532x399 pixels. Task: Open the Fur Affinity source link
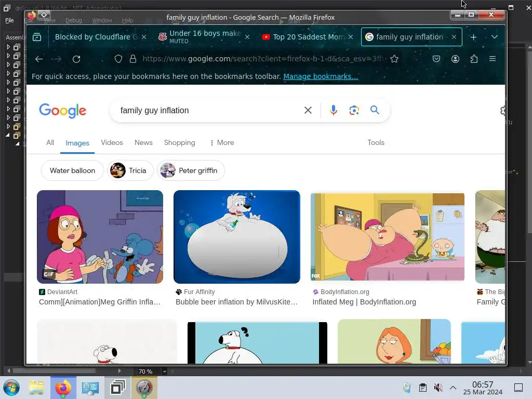click(x=195, y=292)
